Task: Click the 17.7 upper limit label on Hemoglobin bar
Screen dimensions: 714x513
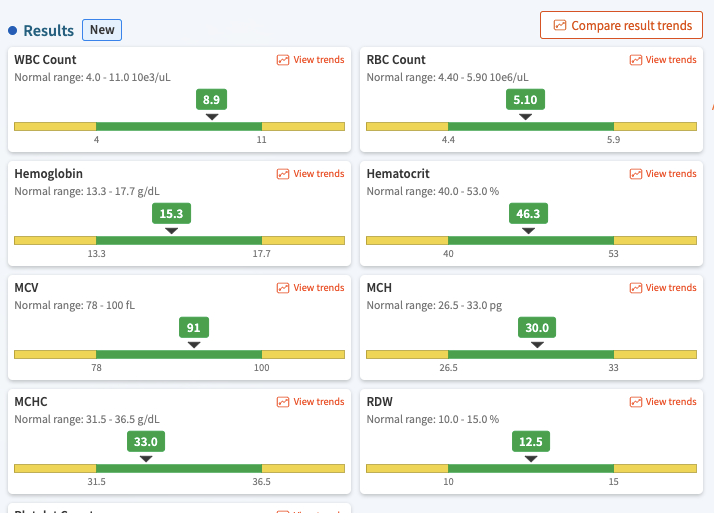Action: pos(262,254)
